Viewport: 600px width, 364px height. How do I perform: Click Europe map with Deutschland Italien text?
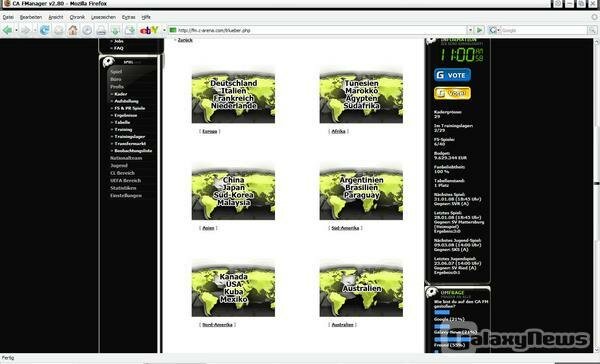tap(233, 95)
